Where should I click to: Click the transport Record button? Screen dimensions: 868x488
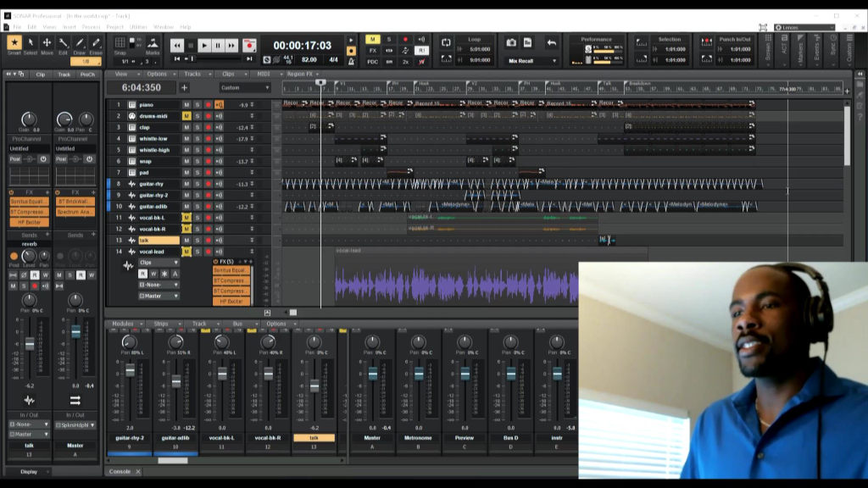pos(249,46)
